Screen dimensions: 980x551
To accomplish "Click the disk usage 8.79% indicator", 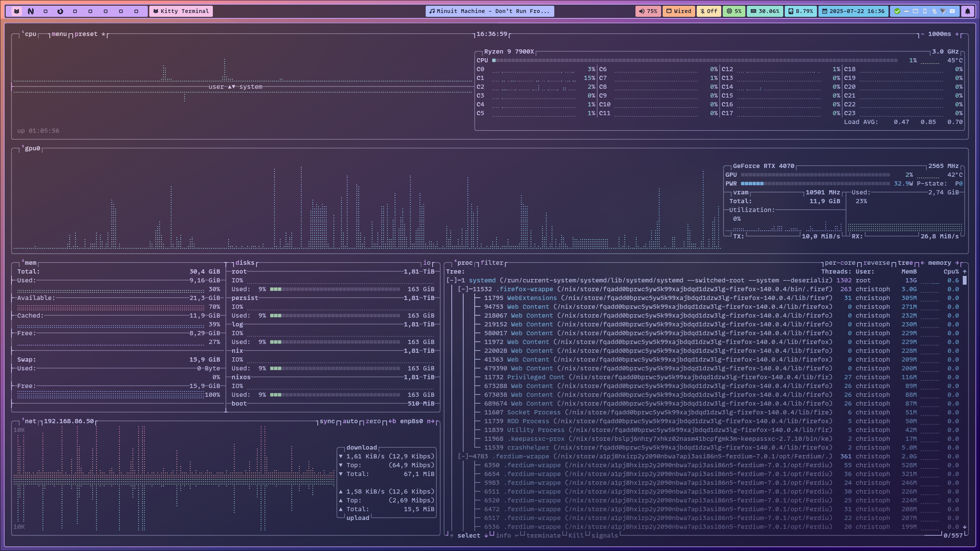I will [800, 11].
